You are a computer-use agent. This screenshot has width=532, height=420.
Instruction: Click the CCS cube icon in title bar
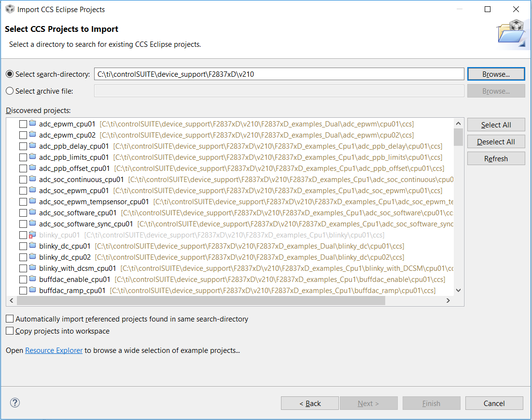[x=10, y=9]
